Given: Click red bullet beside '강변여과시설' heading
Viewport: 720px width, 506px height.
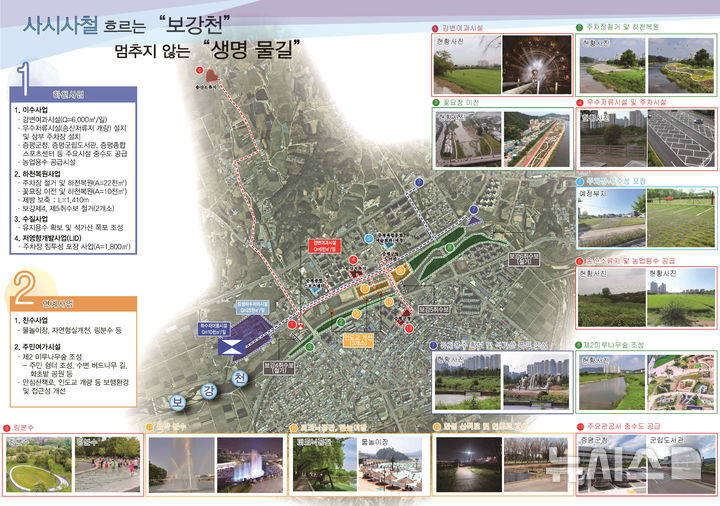Looking at the screenshot, I should pyautogui.click(x=435, y=28).
